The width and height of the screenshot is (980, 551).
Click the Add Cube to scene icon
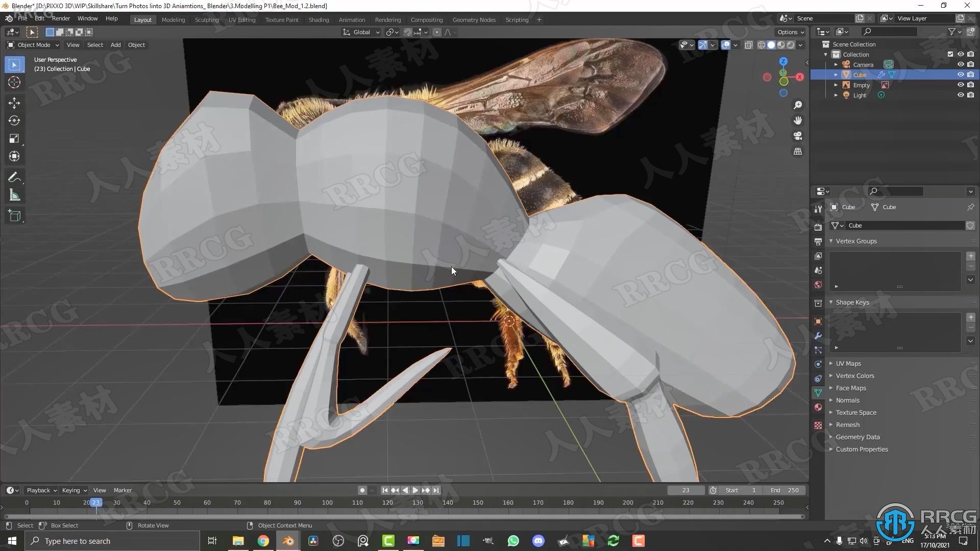point(15,216)
